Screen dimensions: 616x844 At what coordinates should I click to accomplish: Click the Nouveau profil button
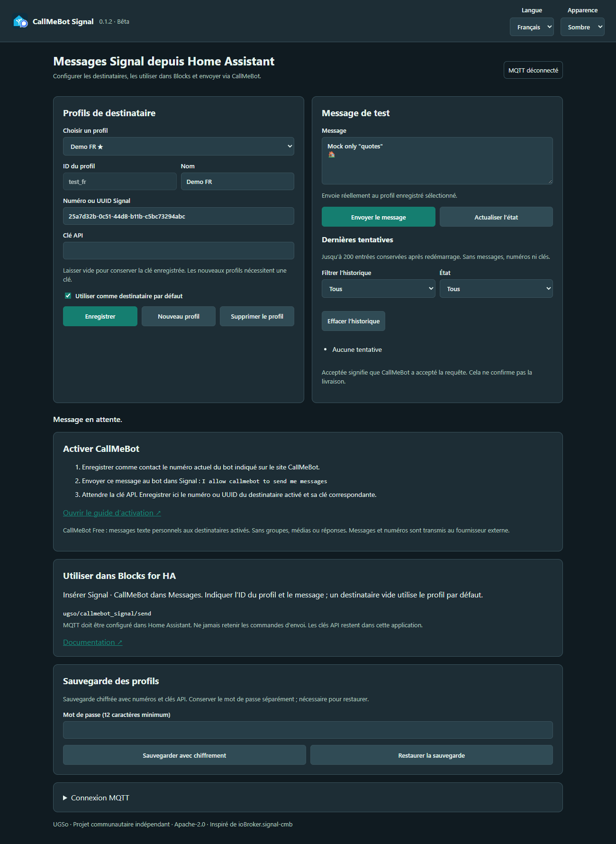point(179,316)
